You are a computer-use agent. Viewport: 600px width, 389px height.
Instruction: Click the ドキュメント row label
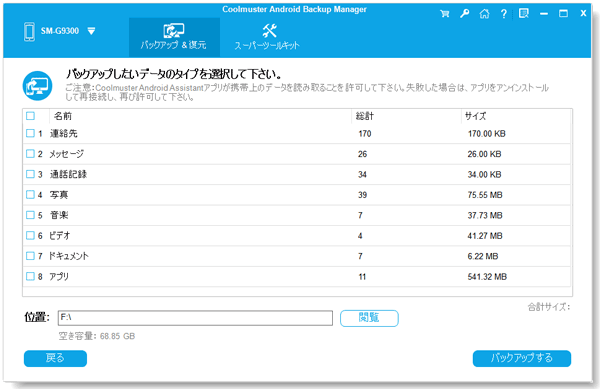click(68, 256)
